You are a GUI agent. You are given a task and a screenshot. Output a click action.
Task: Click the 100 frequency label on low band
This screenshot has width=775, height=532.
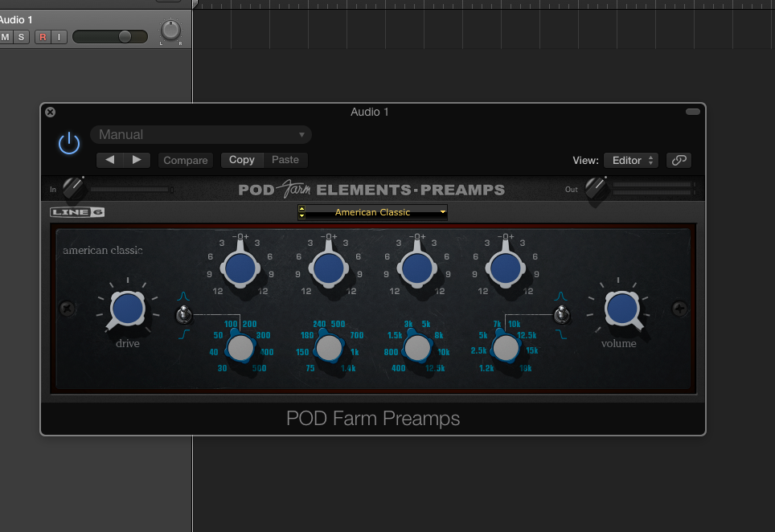231,324
